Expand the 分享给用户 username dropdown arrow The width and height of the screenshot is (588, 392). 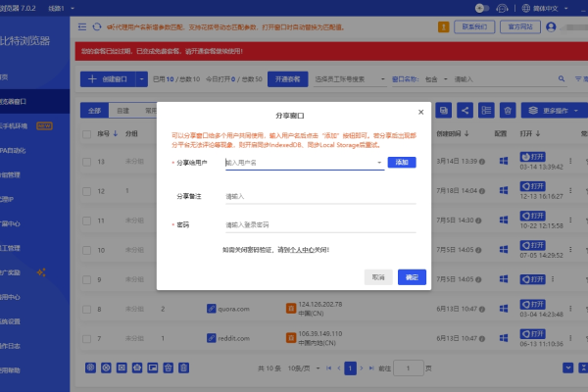pyautogui.click(x=379, y=163)
